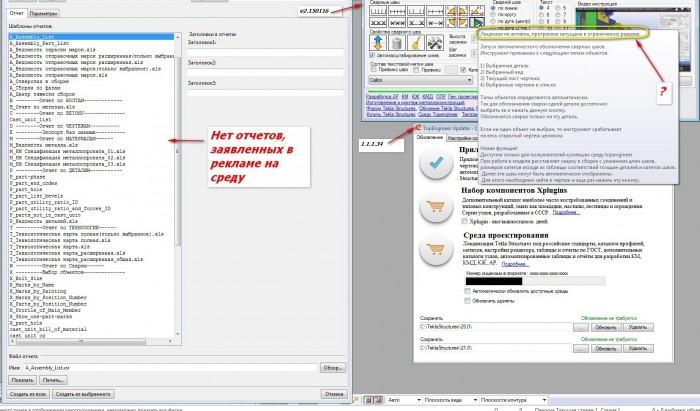Click the 'Показать' button
The height and width of the screenshot is (411, 700).
coord(22,380)
